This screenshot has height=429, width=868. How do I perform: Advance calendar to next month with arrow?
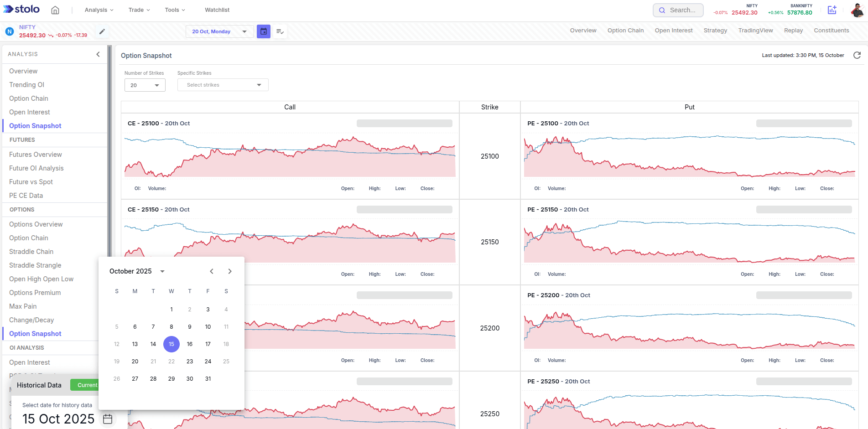230,271
